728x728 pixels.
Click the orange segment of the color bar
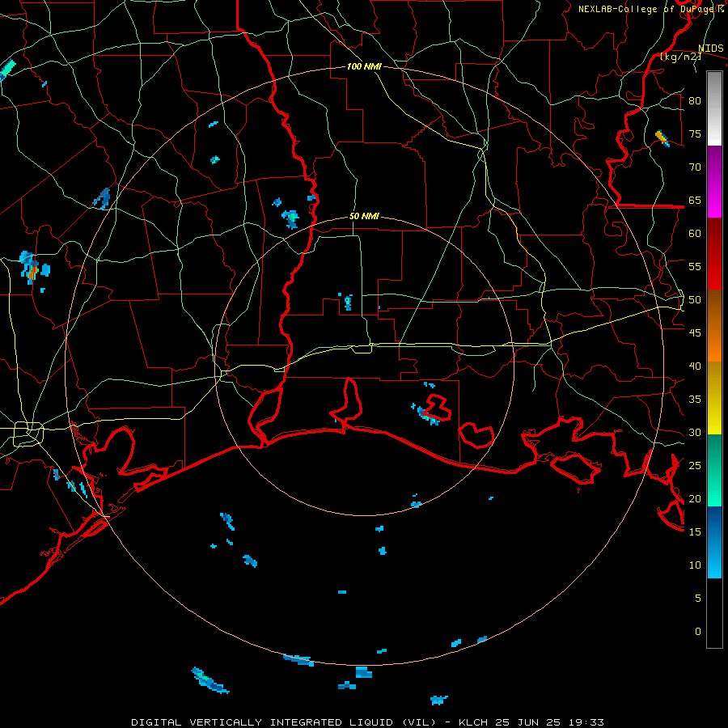(714, 325)
